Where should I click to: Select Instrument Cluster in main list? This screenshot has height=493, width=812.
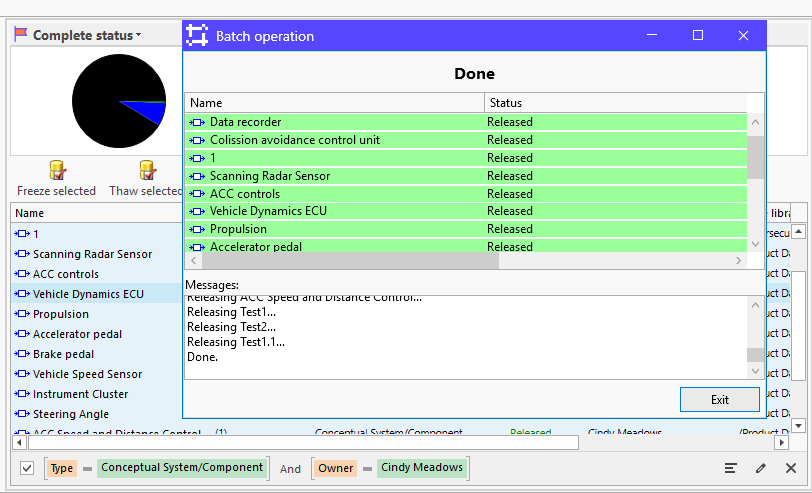(x=97, y=394)
